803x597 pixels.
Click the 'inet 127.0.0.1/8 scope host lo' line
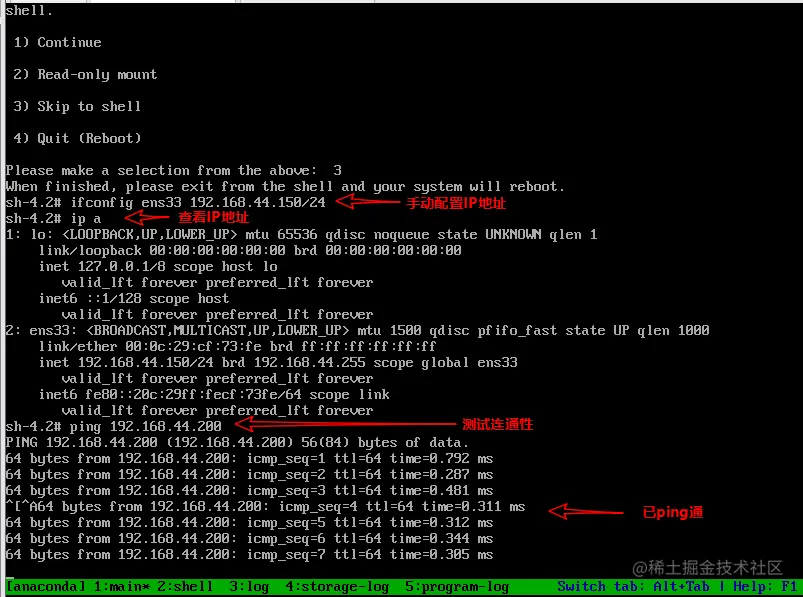coord(158,267)
